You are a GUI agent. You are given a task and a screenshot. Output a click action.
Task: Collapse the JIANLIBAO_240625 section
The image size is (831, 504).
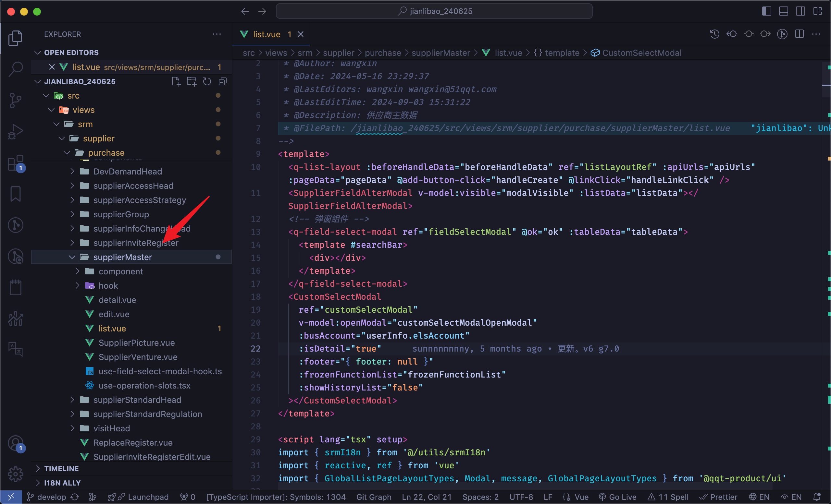38,81
